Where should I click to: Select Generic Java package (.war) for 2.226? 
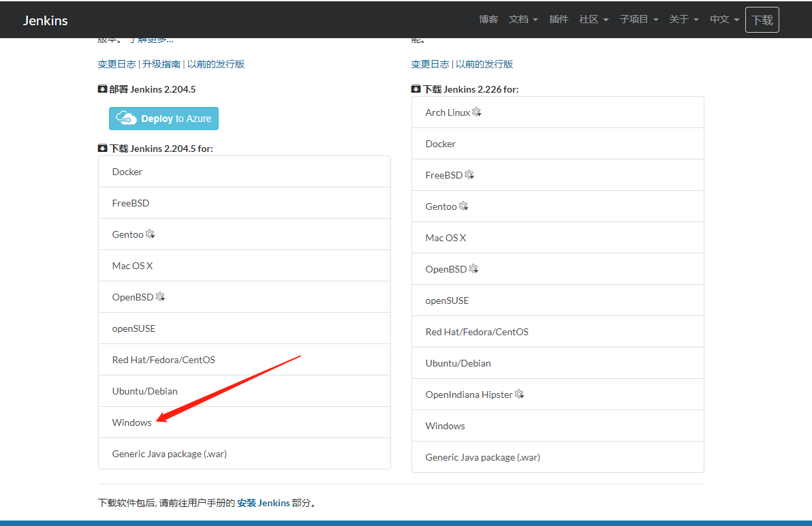558,457
